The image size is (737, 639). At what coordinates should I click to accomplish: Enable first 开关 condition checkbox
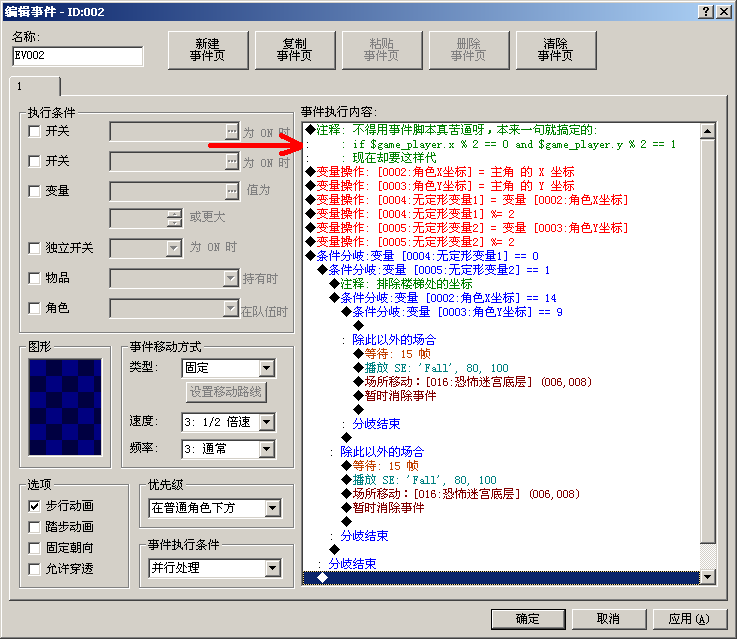coord(34,132)
